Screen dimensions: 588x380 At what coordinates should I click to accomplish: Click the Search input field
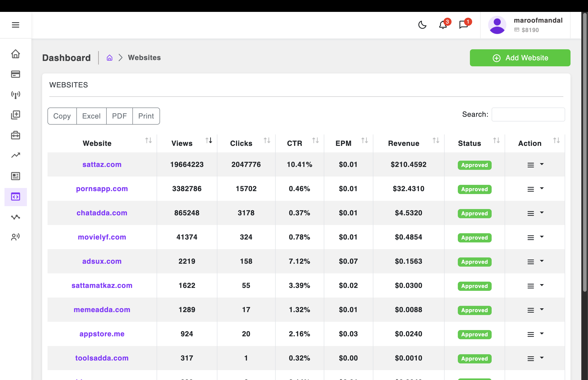click(x=528, y=114)
